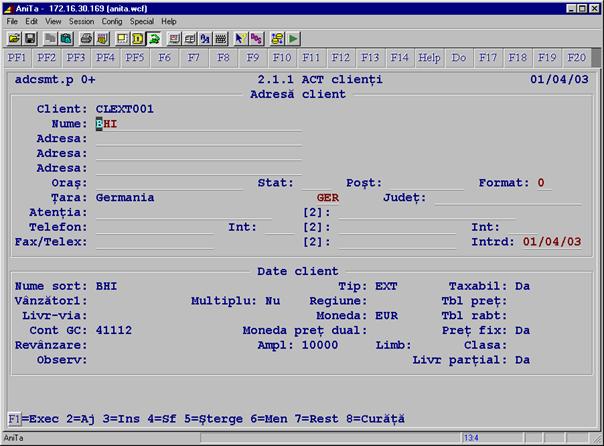
Task: Click the Help button in key bar
Action: pos(429,58)
